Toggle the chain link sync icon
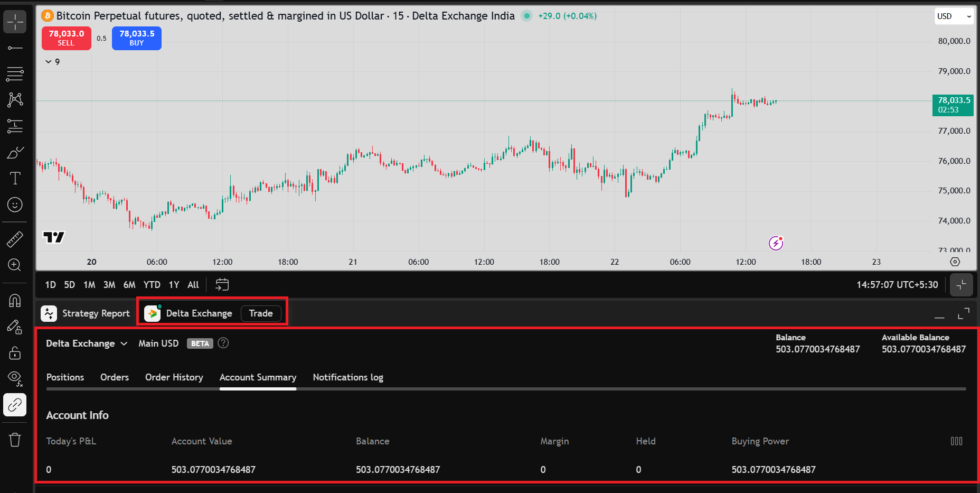Image resolution: width=980 pixels, height=493 pixels. pyautogui.click(x=15, y=405)
